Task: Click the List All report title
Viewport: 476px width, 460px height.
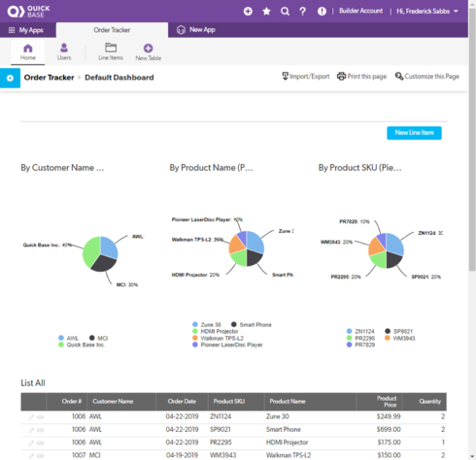Action: tap(33, 383)
